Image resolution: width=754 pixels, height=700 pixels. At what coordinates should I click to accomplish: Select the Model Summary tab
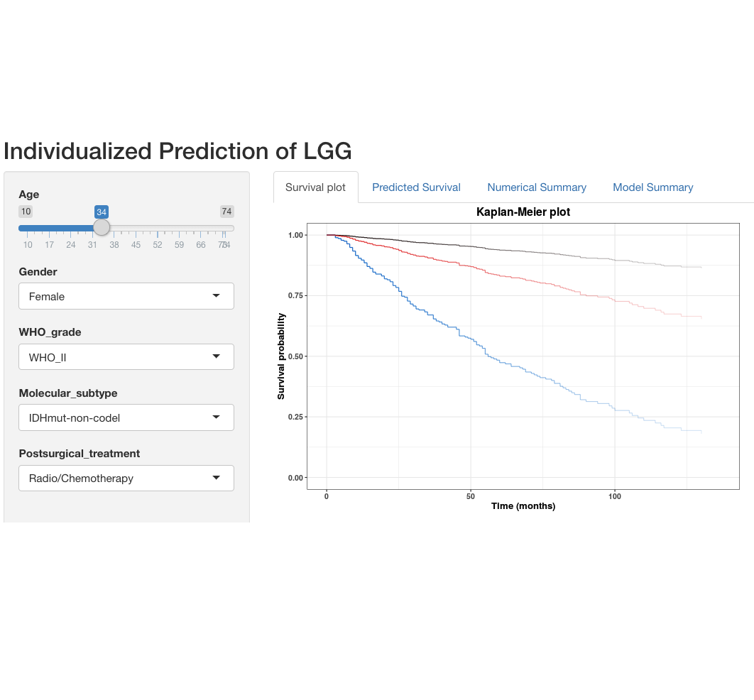point(652,187)
